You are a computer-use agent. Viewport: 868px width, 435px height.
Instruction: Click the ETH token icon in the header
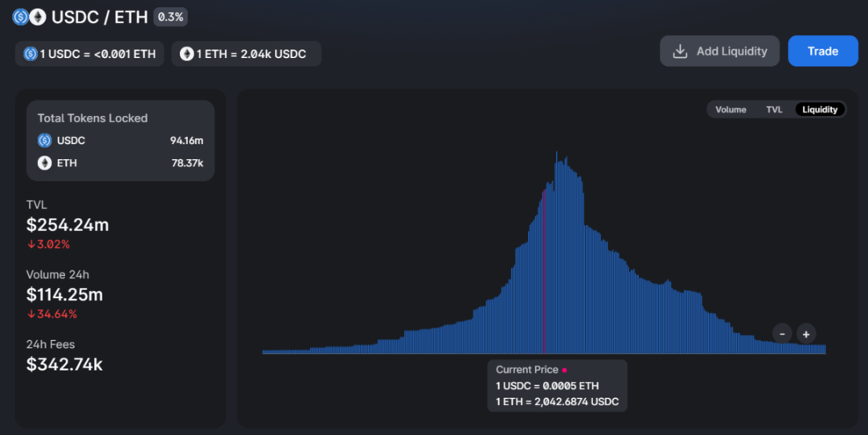[x=38, y=17]
